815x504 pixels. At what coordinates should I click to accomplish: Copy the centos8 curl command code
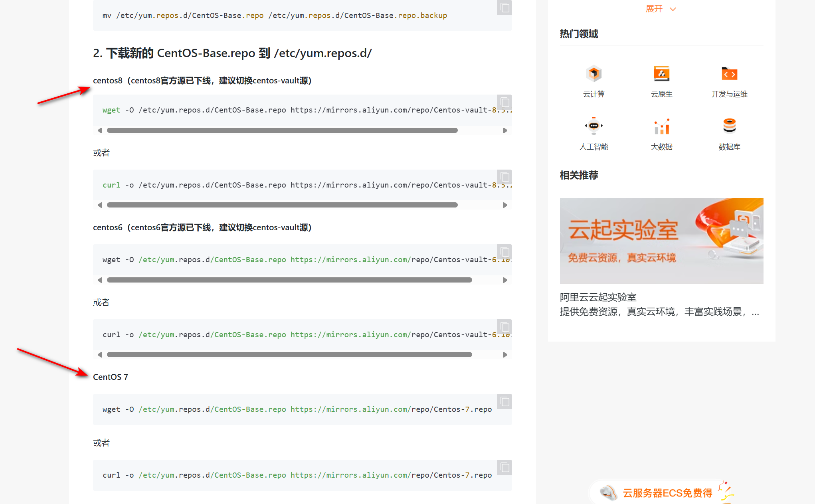(504, 177)
